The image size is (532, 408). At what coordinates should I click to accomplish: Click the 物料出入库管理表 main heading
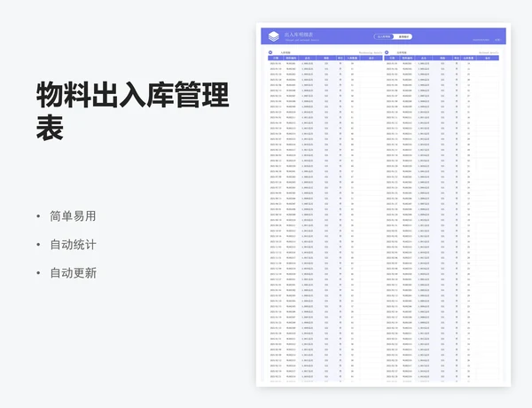[x=131, y=111]
